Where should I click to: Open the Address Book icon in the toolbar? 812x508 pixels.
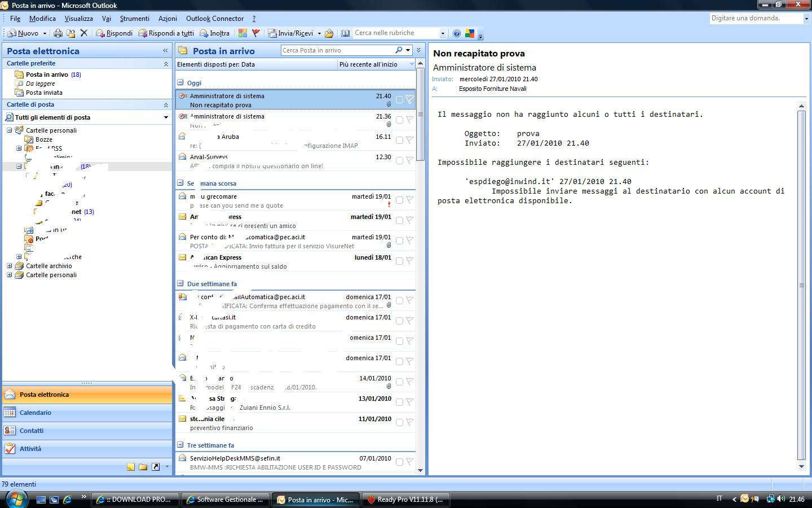point(345,33)
